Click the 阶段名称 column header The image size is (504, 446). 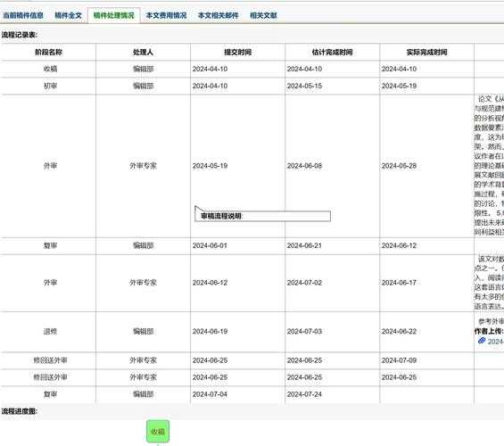48,52
